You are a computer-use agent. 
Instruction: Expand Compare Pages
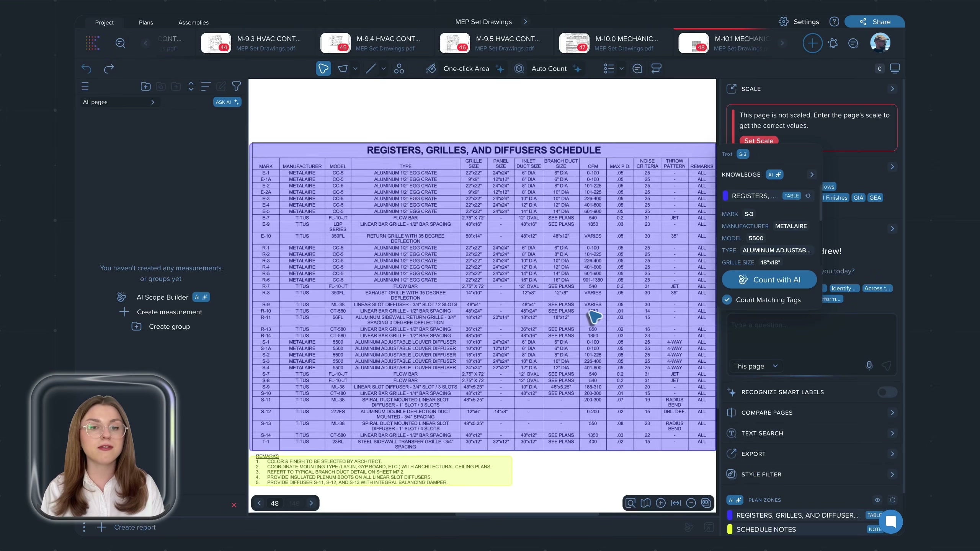click(x=892, y=413)
